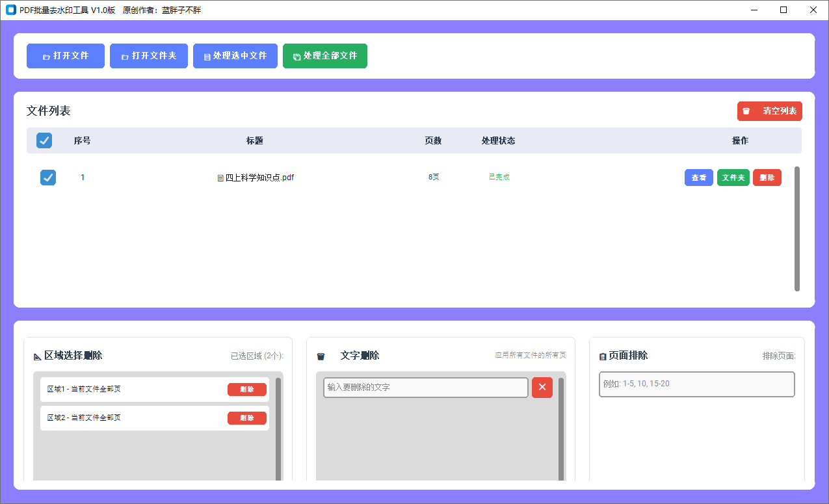Delete 区域1 from selected regions

246,390
